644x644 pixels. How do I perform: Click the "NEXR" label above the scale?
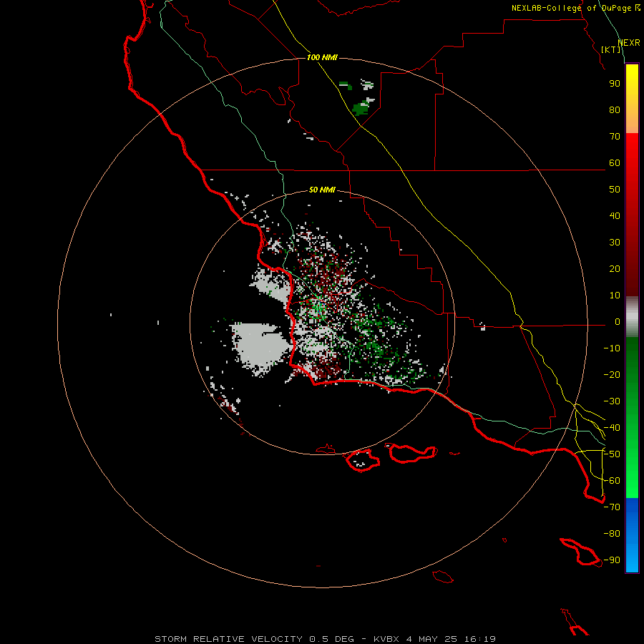pyautogui.click(x=629, y=43)
